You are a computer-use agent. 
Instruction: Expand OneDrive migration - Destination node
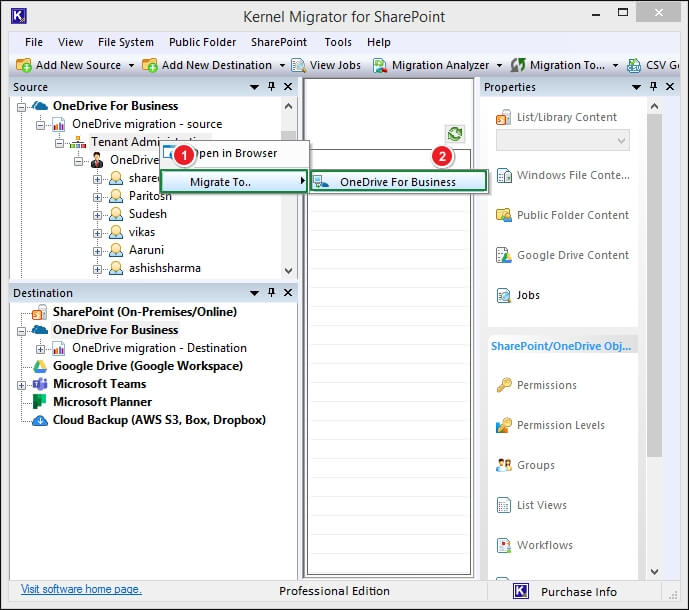(40, 349)
